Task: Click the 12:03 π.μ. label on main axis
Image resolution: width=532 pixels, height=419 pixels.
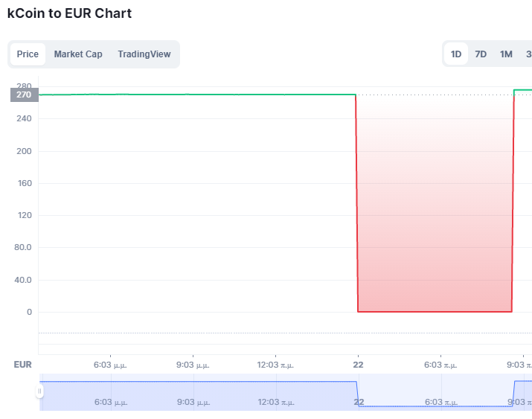Action: tap(275, 365)
